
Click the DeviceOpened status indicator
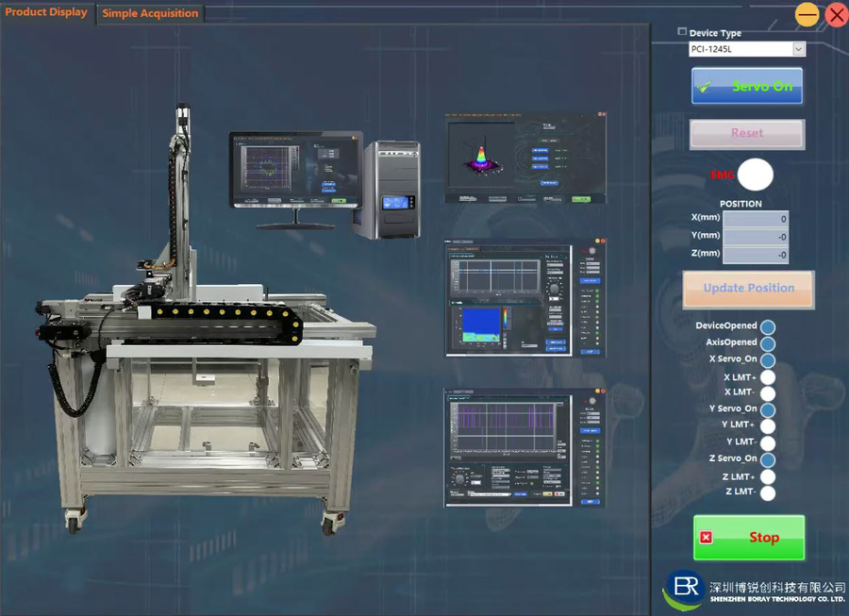click(x=768, y=326)
